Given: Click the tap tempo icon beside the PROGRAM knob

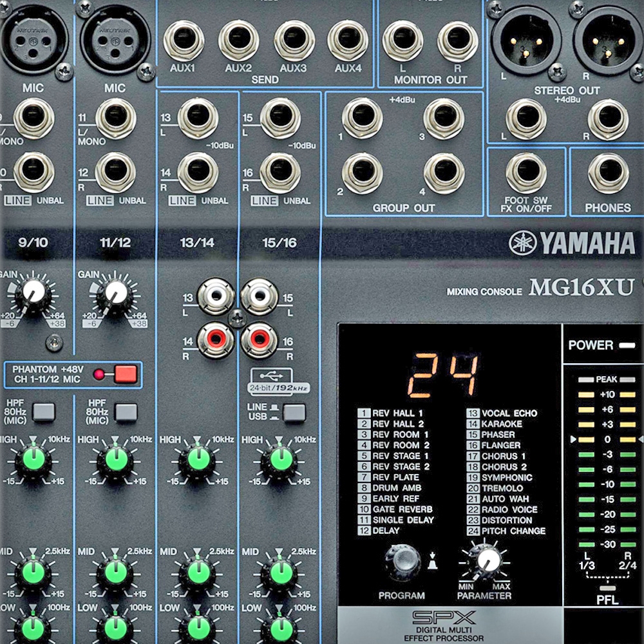Looking at the screenshot, I should pyautogui.click(x=433, y=561).
